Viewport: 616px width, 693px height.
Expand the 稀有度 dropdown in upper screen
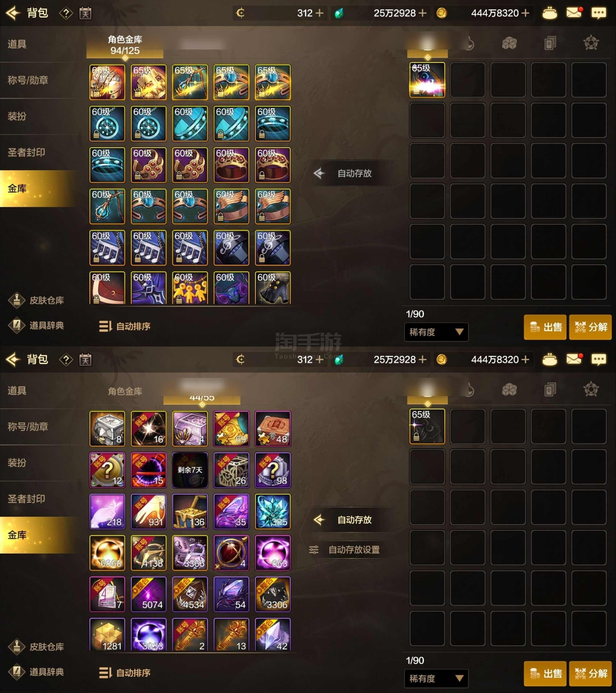[436, 332]
